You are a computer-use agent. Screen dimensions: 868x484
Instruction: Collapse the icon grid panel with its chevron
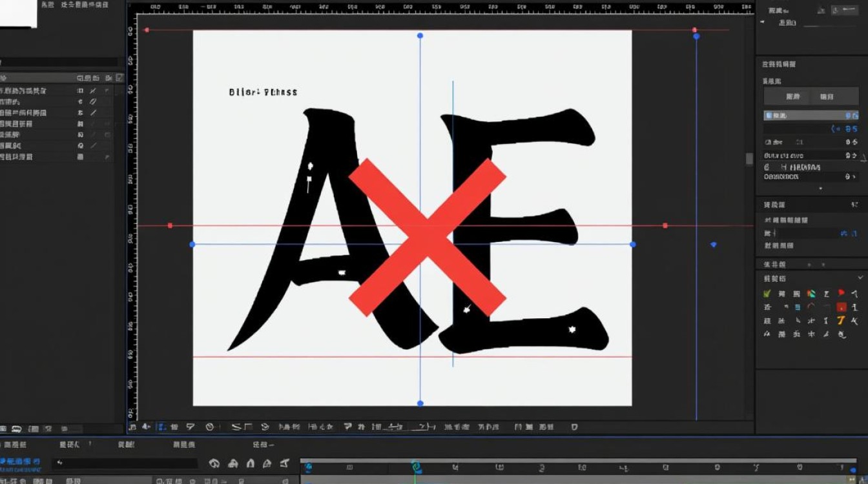(860, 277)
